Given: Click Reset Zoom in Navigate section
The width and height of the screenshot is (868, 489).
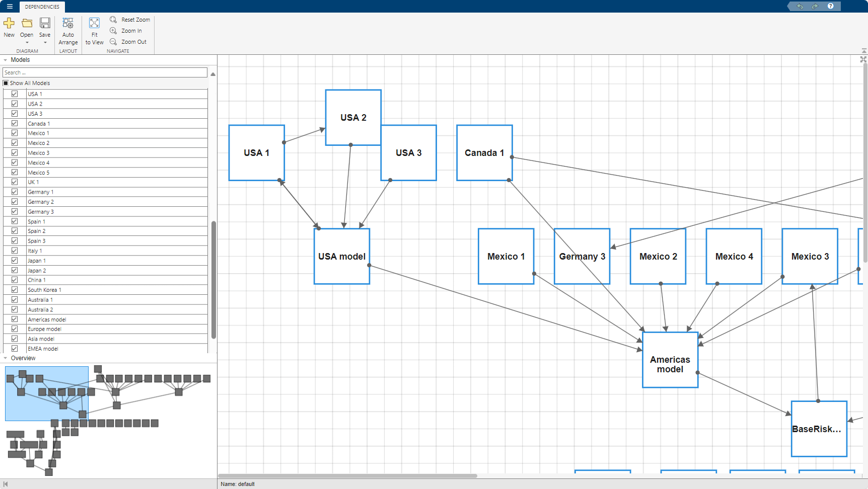Looking at the screenshot, I should pyautogui.click(x=130, y=20).
